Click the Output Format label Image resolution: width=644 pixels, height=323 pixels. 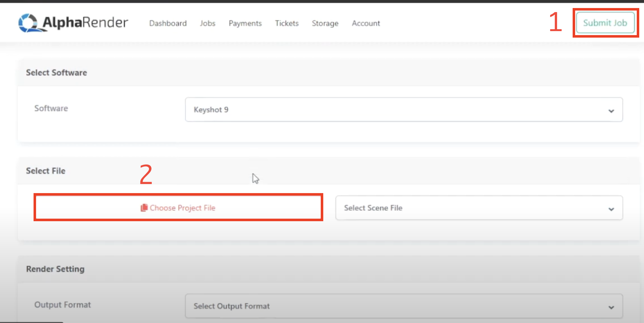tap(63, 305)
